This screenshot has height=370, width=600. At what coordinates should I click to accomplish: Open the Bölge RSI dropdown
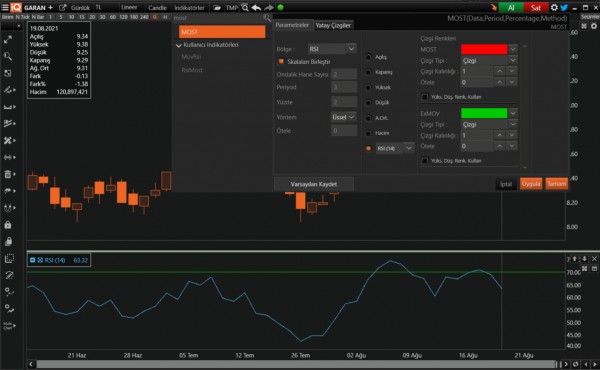click(x=332, y=49)
